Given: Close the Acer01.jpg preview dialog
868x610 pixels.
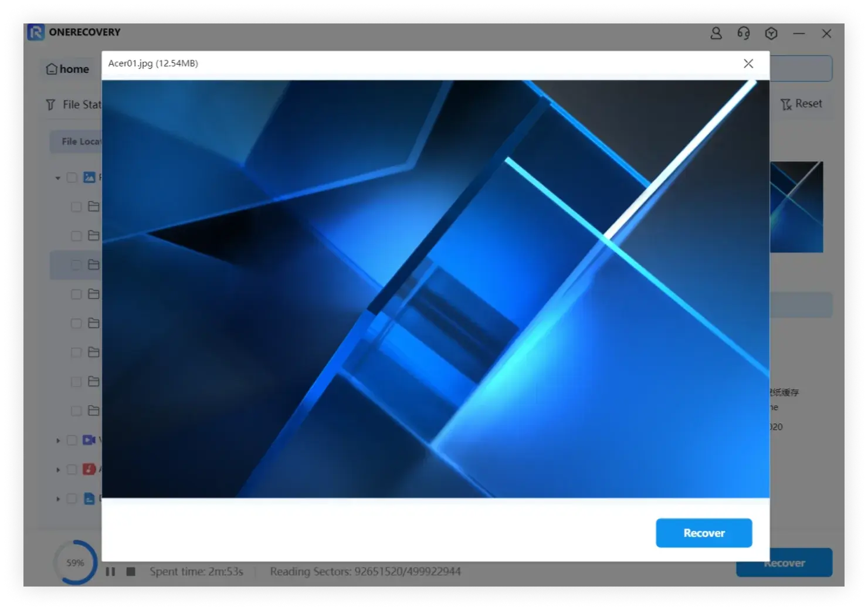Looking at the screenshot, I should point(748,63).
